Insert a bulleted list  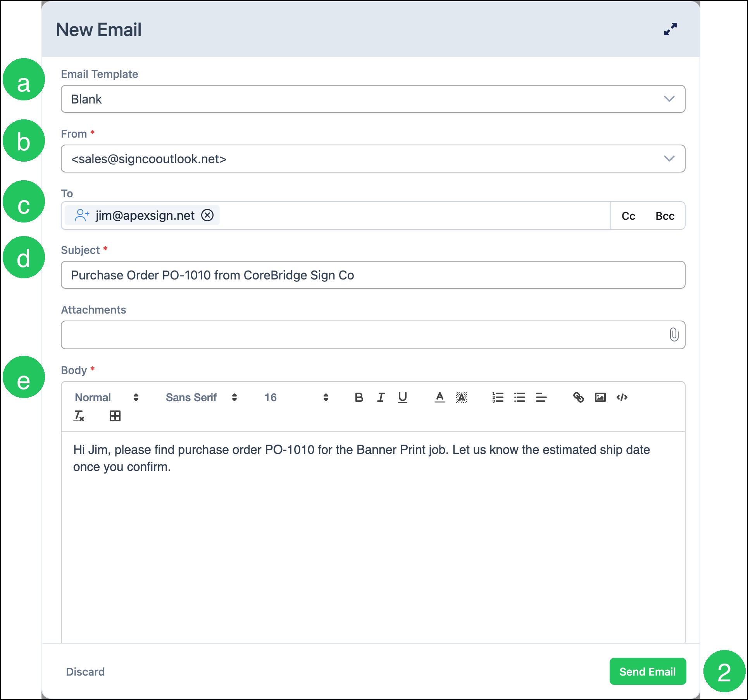tap(519, 397)
